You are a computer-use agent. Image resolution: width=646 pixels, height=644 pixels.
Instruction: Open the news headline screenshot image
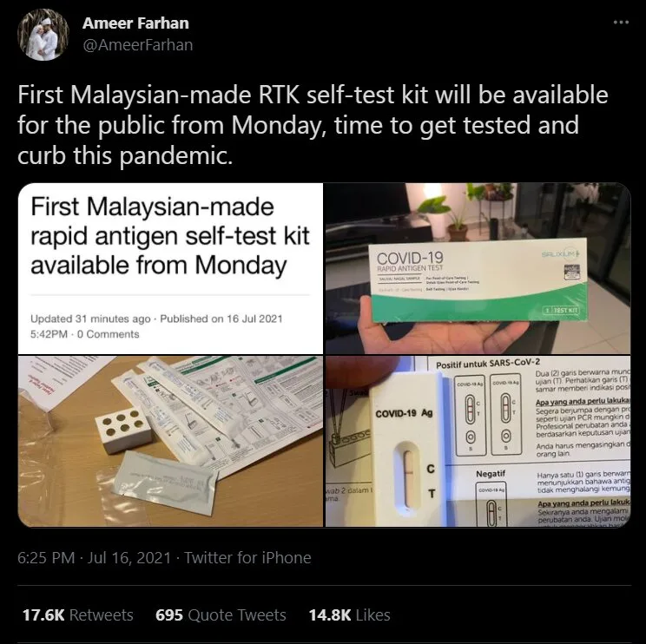pos(170,268)
